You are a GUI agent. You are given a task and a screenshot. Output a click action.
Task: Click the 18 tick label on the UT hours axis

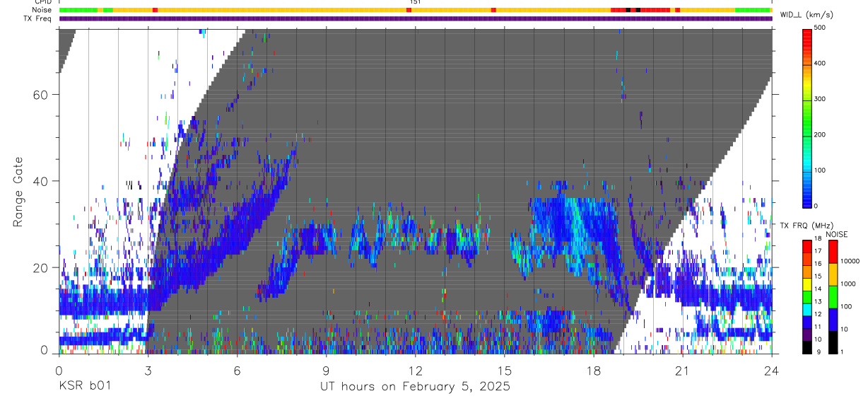click(594, 370)
